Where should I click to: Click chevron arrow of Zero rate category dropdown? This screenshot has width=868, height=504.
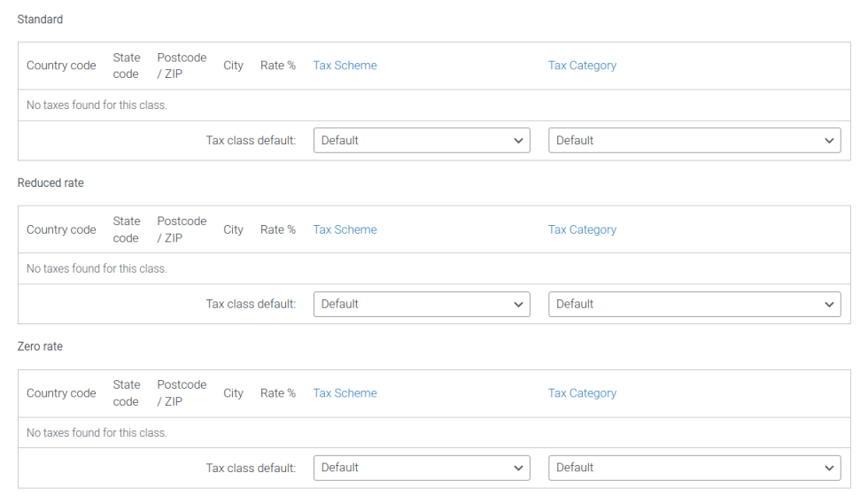pos(829,468)
